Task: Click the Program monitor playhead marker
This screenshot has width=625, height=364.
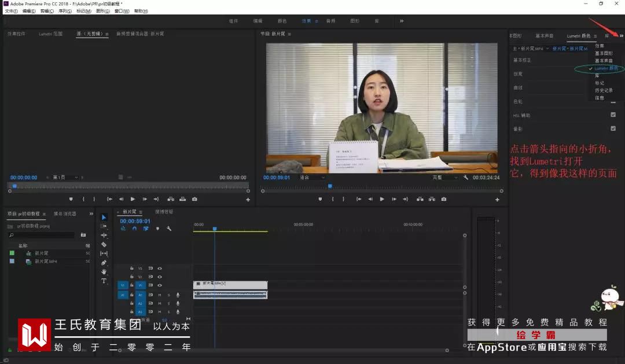Action: coord(330,186)
